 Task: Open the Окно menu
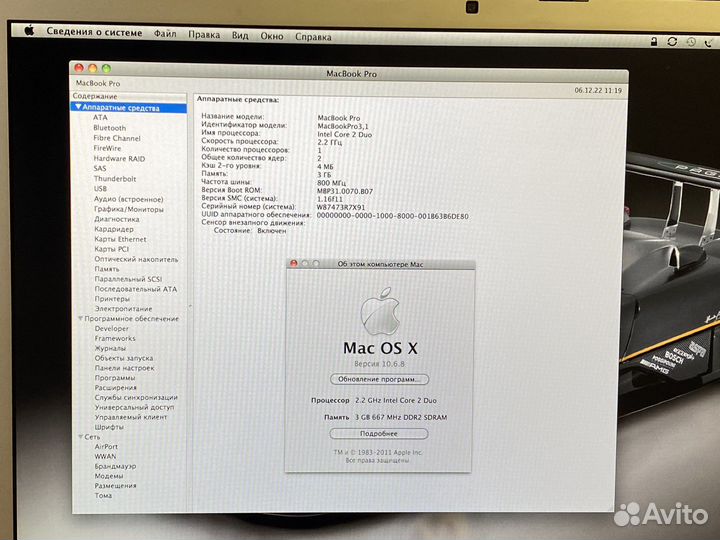(x=272, y=36)
